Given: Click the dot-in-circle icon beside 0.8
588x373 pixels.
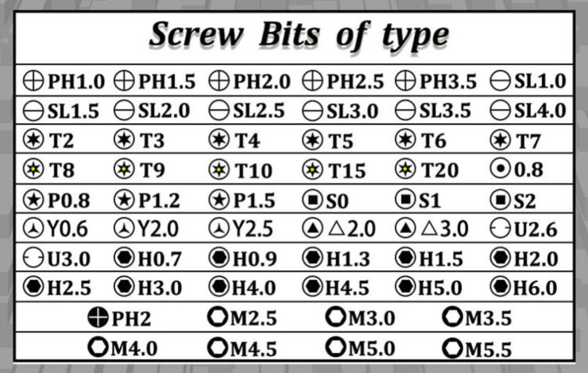Looking at the screenshot, I should click(x=500, y=169).
